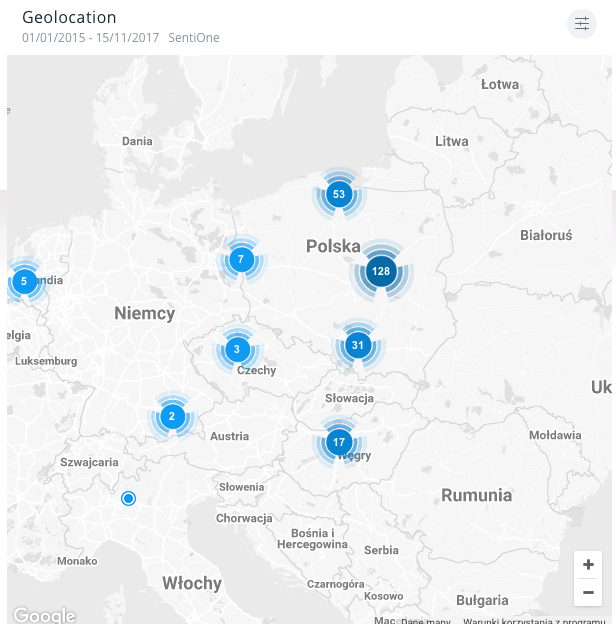Click the cluster marker showing 128
The image size is (616, 628).
[380, 271]
